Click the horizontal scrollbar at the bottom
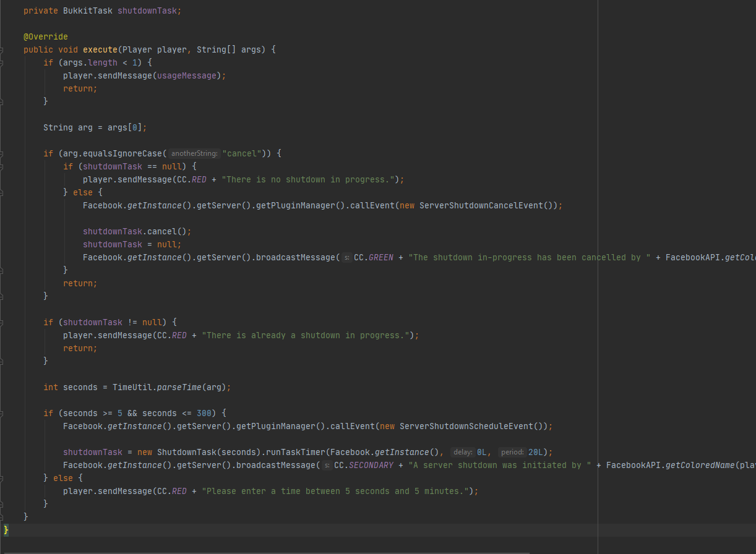The image size is (756, 554). (x=247, y=552)
